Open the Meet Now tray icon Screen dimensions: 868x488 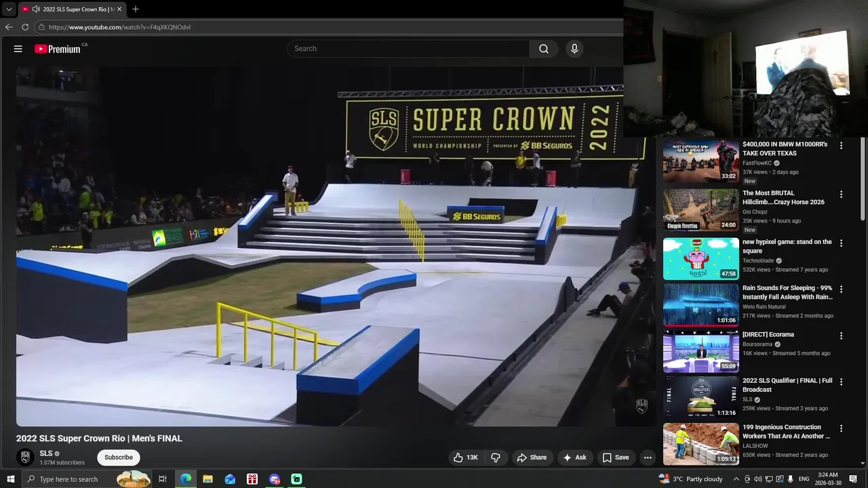coord(747,479)
